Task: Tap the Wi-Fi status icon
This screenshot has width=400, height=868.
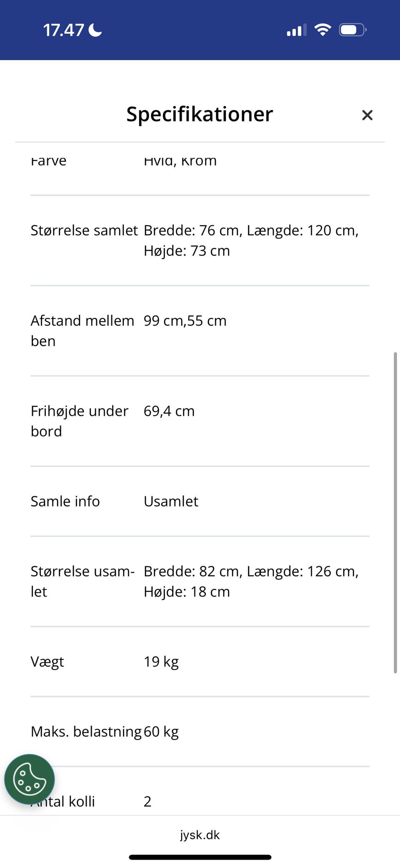Action: click(x=322, y=29)
